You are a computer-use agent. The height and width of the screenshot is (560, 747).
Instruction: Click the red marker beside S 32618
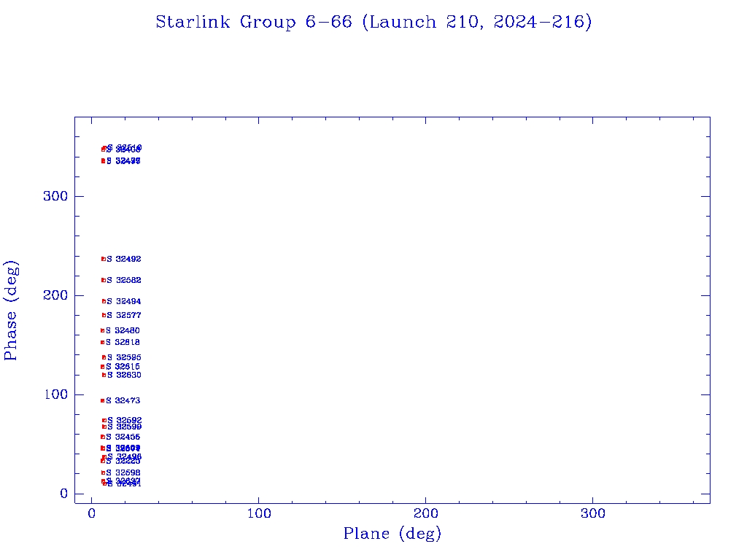(x=102, y=343)
